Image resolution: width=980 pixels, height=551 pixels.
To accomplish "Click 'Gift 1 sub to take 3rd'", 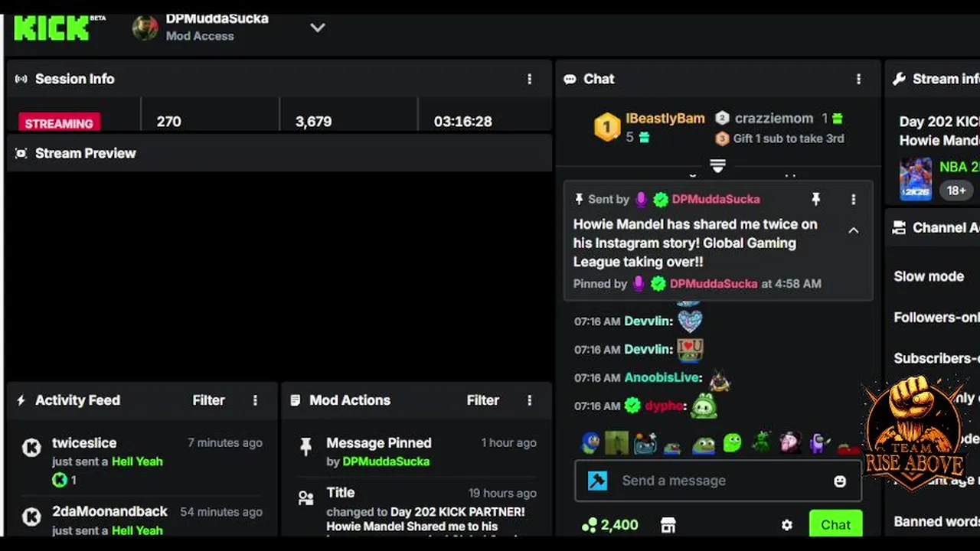I will [x=789, y=139].
